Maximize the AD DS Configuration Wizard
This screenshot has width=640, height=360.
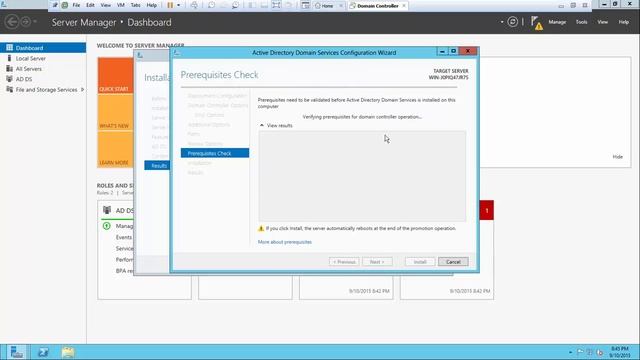[x=453, y=51]
